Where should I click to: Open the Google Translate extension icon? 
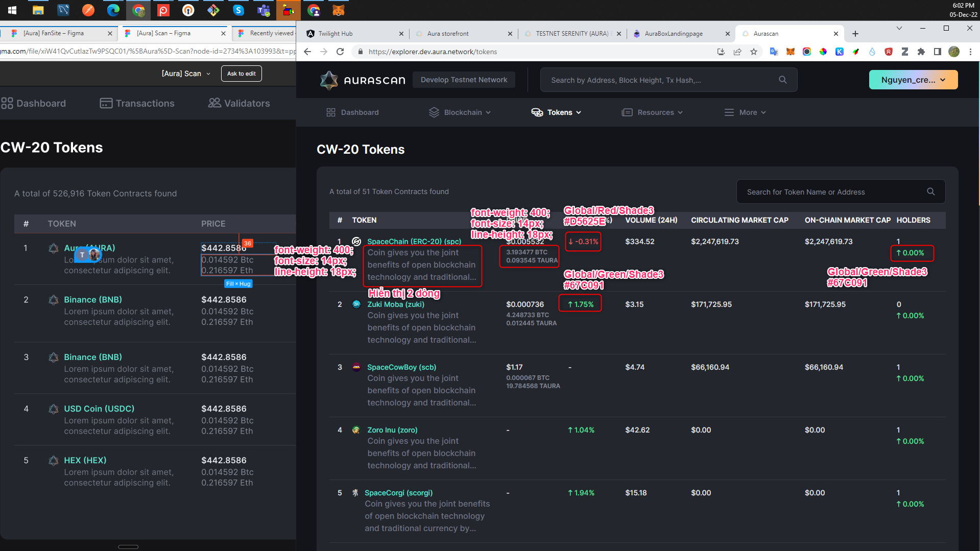[774, 52]
